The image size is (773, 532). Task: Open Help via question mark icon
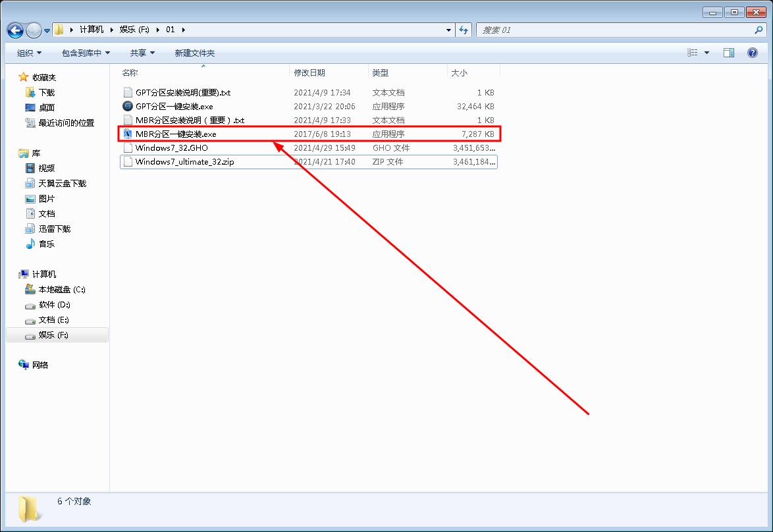(x=752, y=53)
